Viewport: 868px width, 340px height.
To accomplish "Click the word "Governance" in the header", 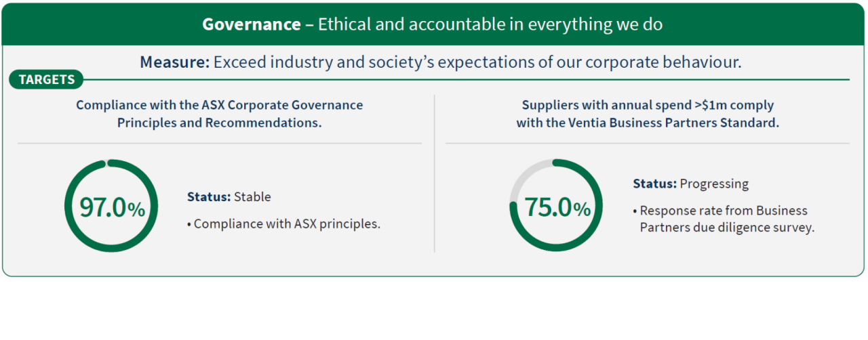I will (251, 25).
